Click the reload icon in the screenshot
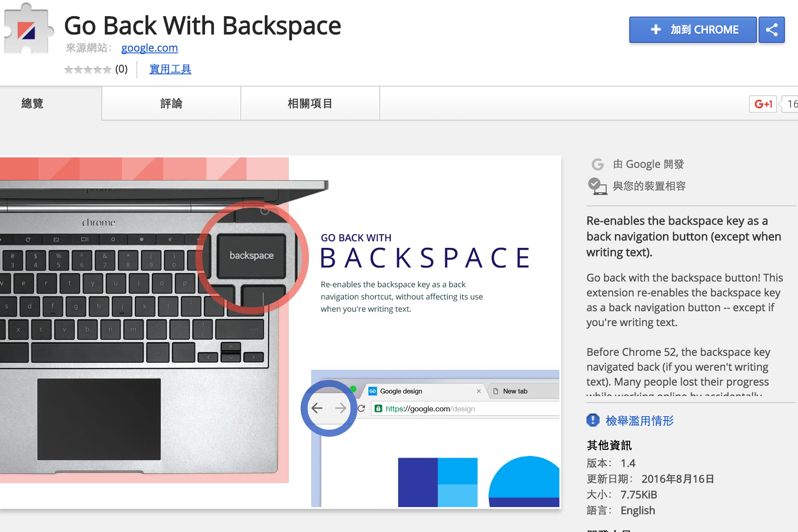The height and width of the screenshot is (532, 798). 361,408
